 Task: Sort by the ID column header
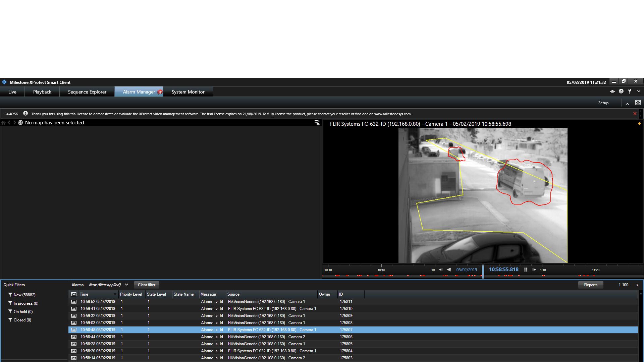click(x=351, y=294)
